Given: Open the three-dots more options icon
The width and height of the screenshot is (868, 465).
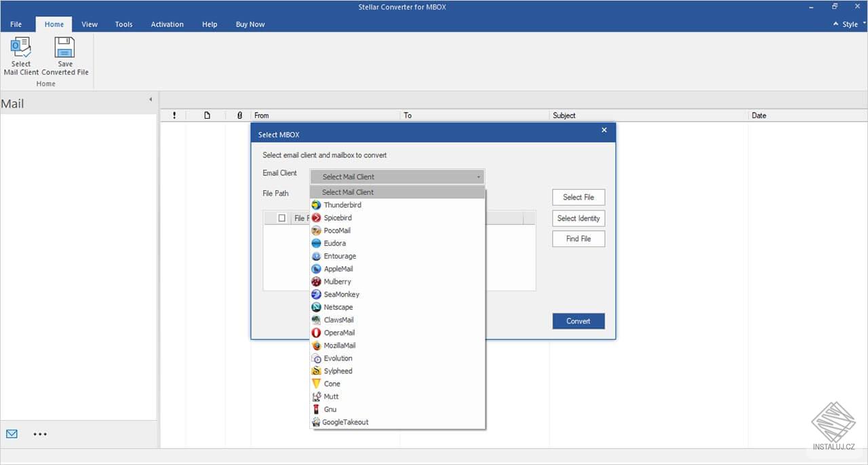Looking at the screenshot, I should pyautogui.click(x=40, y=434).
